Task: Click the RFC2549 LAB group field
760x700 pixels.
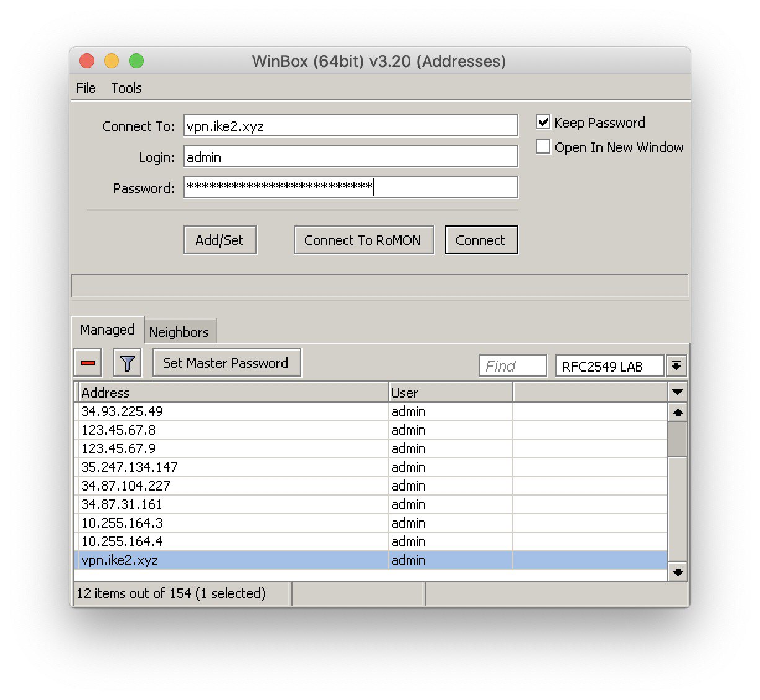Action: tap(610, 366)
